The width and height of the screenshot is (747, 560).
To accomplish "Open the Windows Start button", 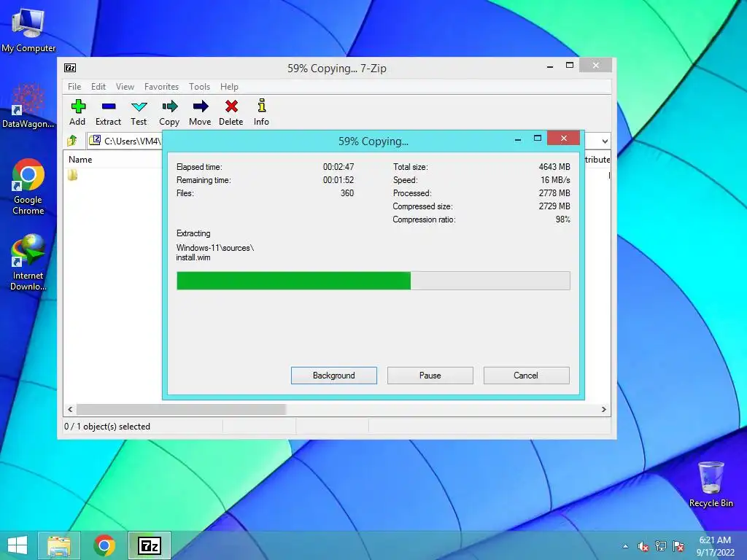I will pyautogui.click(x=18, y=545).
